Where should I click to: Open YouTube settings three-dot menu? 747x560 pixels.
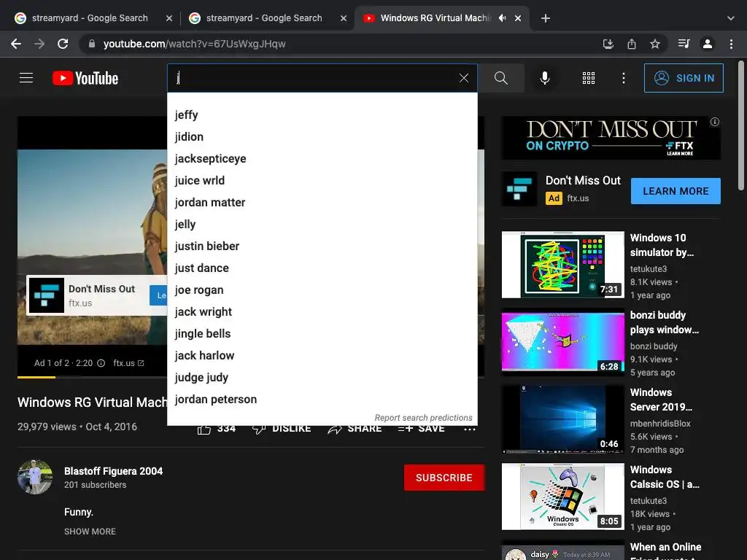623,78
